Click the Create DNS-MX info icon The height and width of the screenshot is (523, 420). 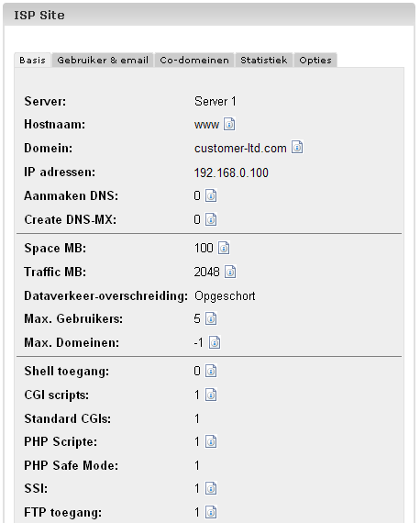click(211, 219)
